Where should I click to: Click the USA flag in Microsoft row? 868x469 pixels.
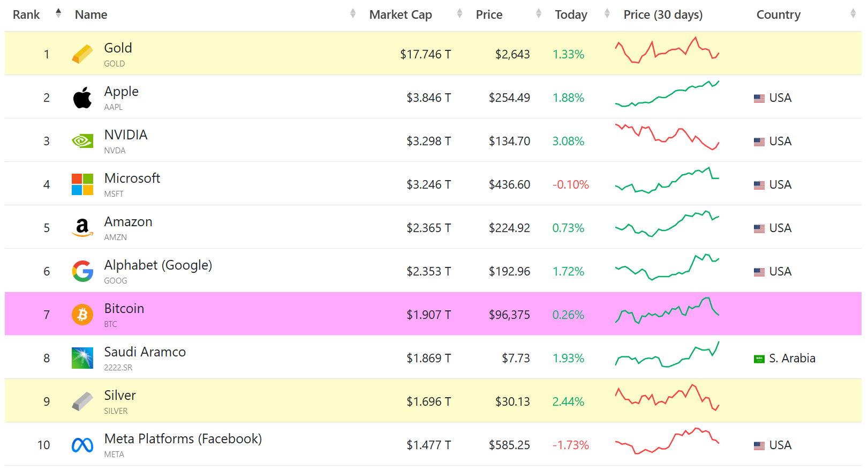tap(759, 185)
